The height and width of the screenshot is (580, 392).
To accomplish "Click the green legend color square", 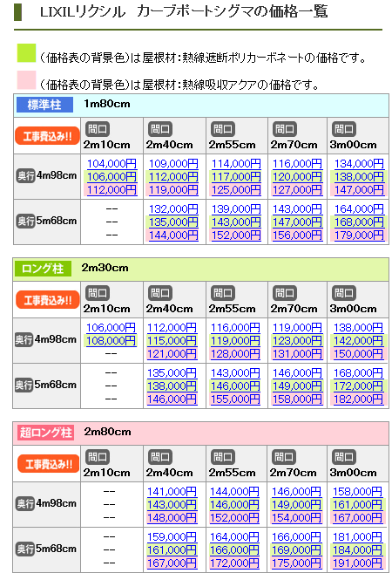I will click(x=26, y=53).
